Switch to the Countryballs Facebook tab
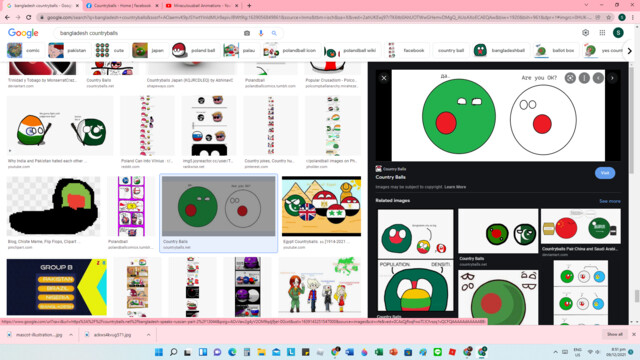This screenshot has height=360, width=640. tap(122, 6)
